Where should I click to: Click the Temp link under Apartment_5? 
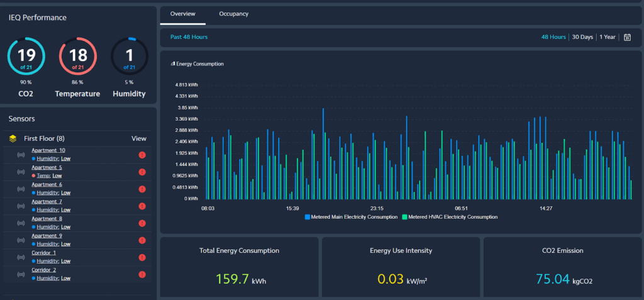pyautogui.click(x=43, y=176)
